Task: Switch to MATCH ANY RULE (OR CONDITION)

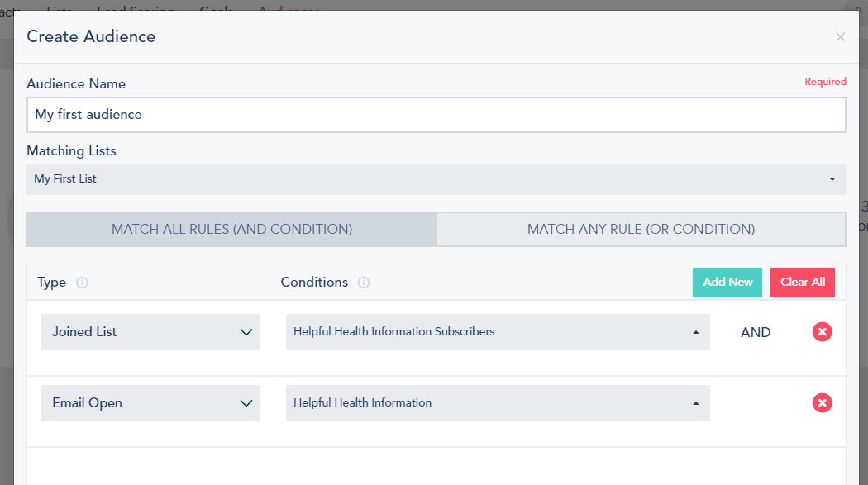Action: click(641, 230)
